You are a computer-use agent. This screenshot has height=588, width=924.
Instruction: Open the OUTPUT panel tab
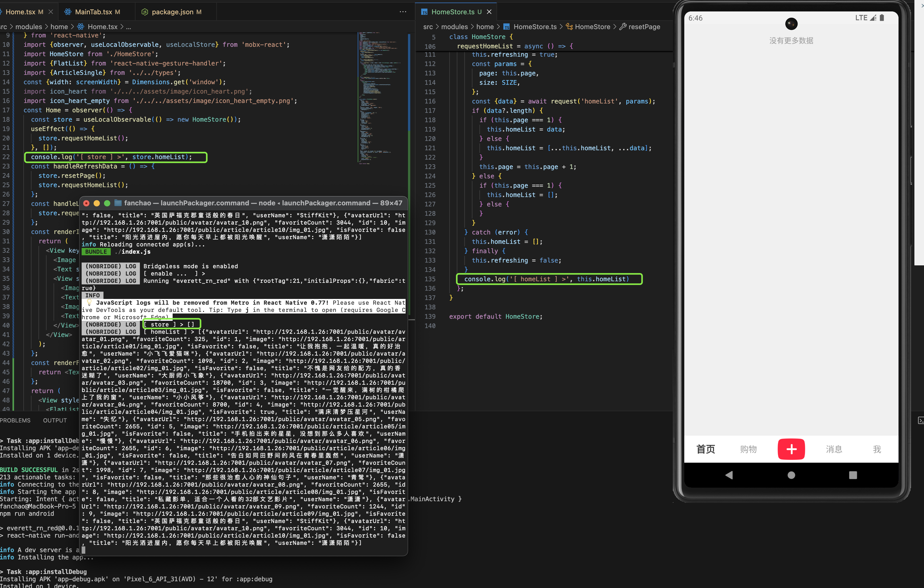point(55,420)
